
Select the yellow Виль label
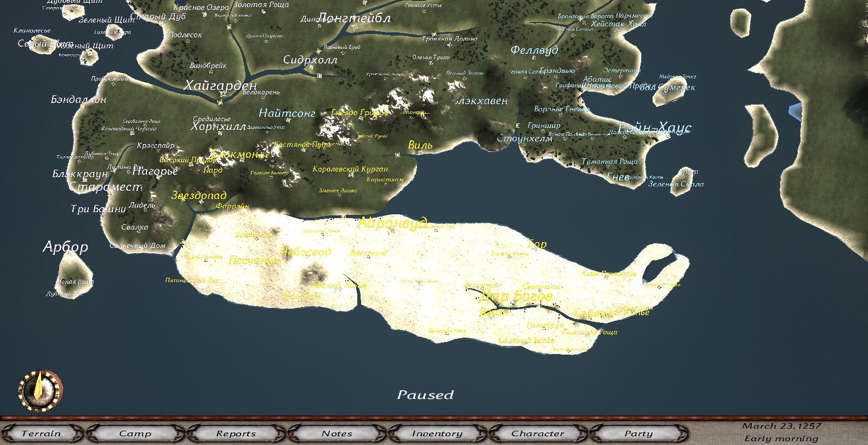tap(420, 145)
